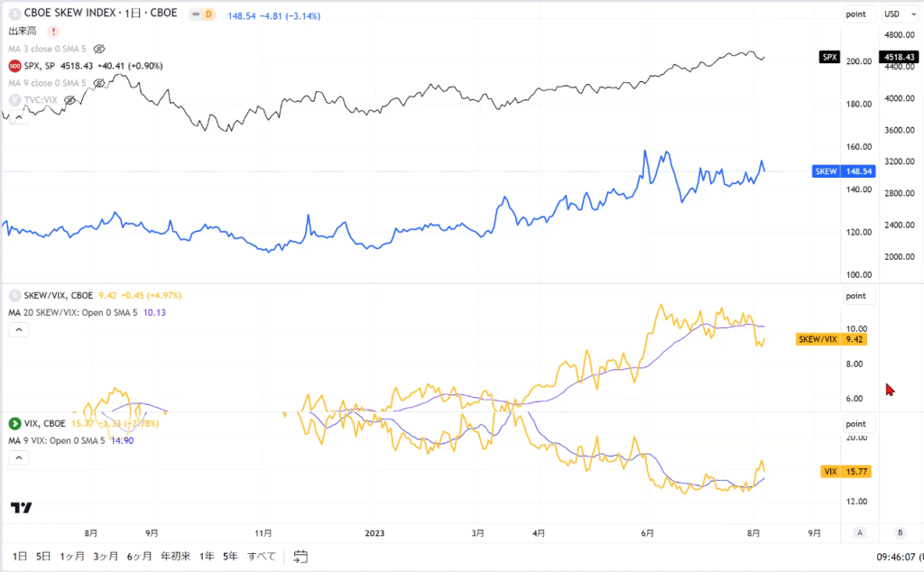Image resolution: width=924 pixels, height=572 pixels.
Task: Open the go-to-date calendar icon
Action: (x=300, y=556)
